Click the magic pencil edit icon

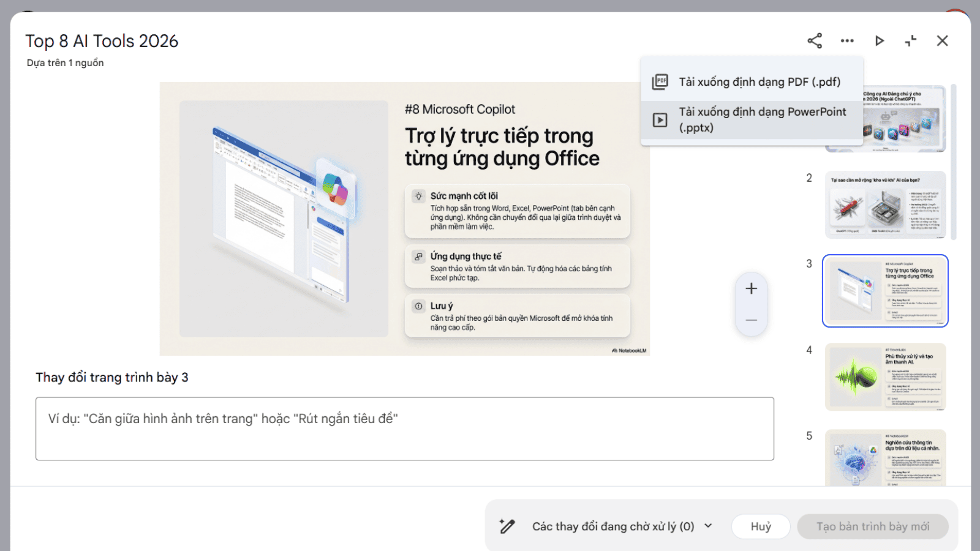(x=507, y=527)
